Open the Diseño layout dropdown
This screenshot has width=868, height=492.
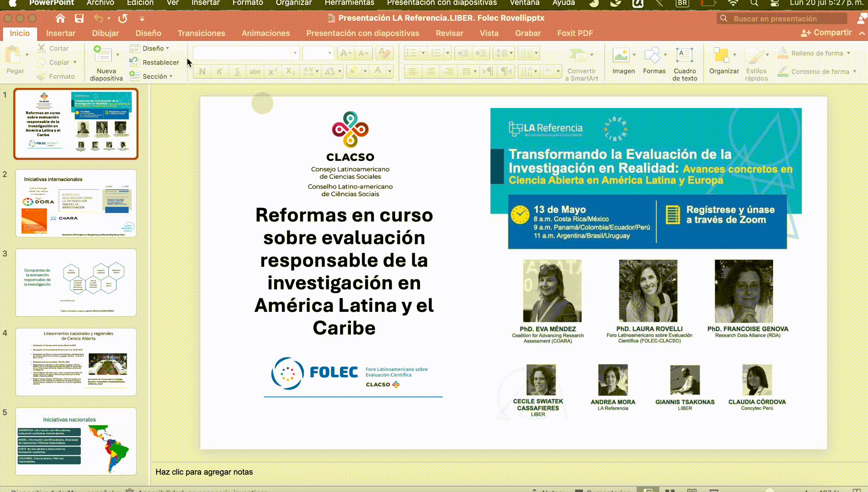pos(149,48)
